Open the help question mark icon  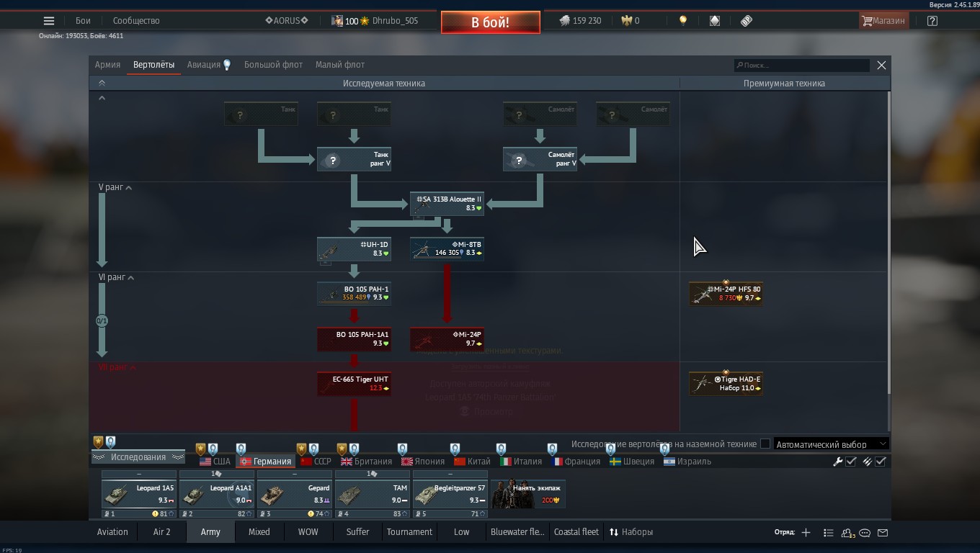932,21
